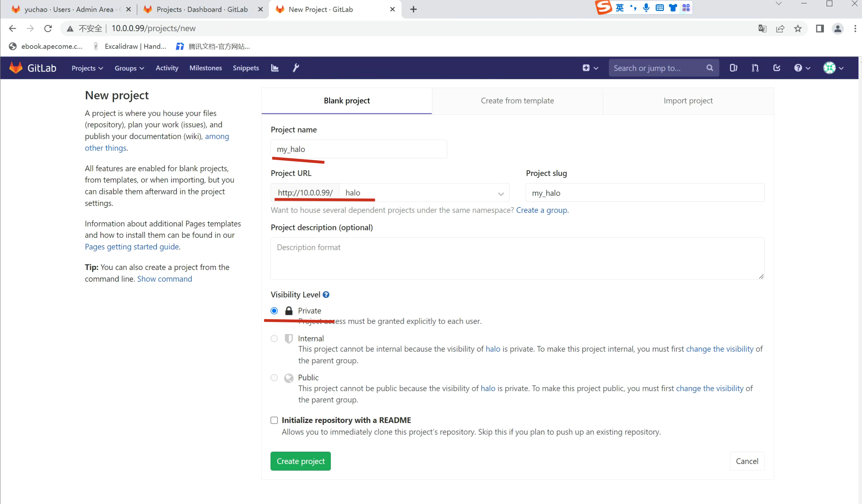
Task: Open merge requests icon in navbar
Action: tap(755, 68)
